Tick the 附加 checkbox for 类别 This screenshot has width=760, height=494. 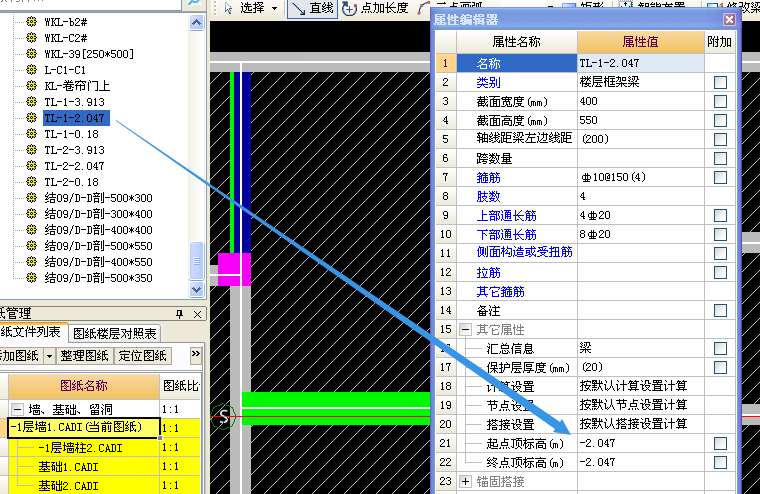[x=720, y=82]
